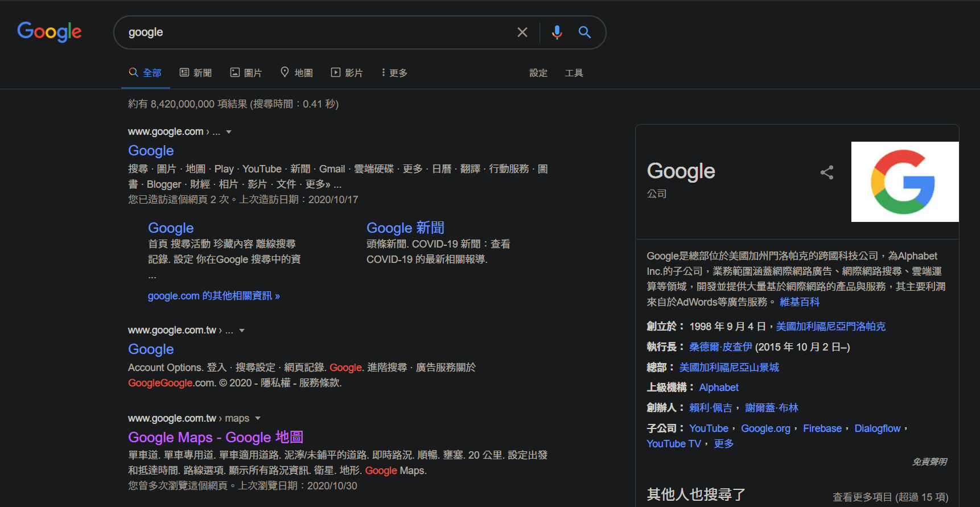
Task: Expand options arrow beside www.google.com.tw › maps
Action: [258, 418]
